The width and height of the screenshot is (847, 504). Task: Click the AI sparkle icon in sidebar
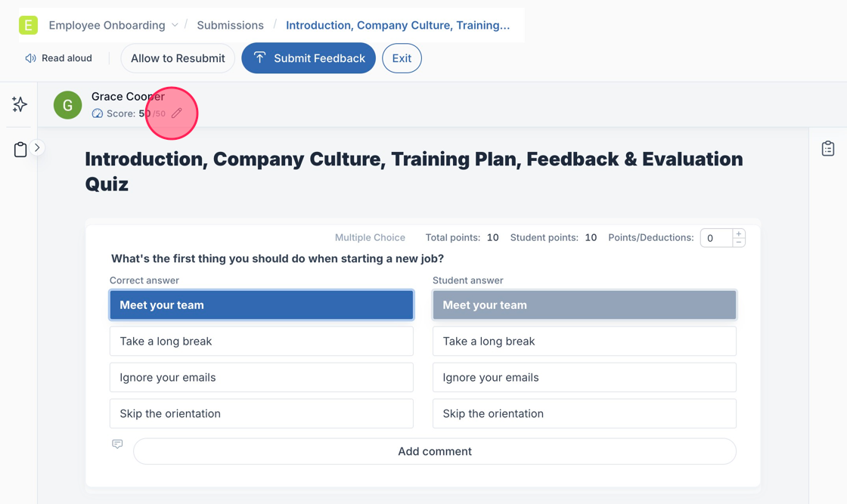click(20, 104)
